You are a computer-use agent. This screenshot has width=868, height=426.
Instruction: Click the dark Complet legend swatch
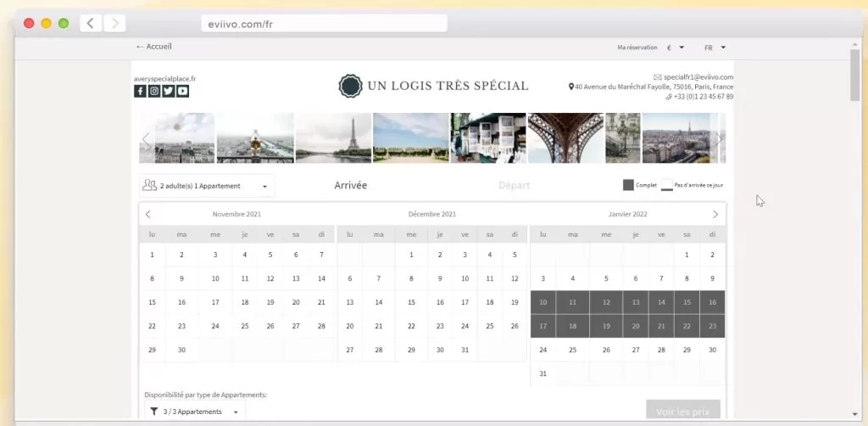pos(628,185)
